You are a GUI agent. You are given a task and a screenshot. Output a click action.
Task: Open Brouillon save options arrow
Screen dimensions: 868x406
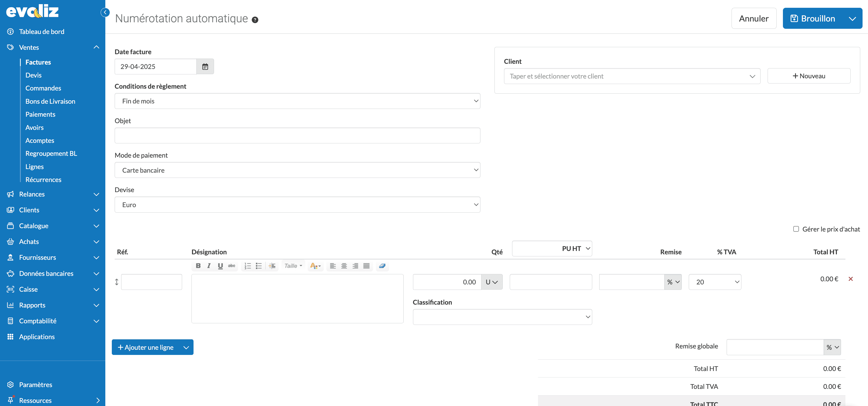852,18
